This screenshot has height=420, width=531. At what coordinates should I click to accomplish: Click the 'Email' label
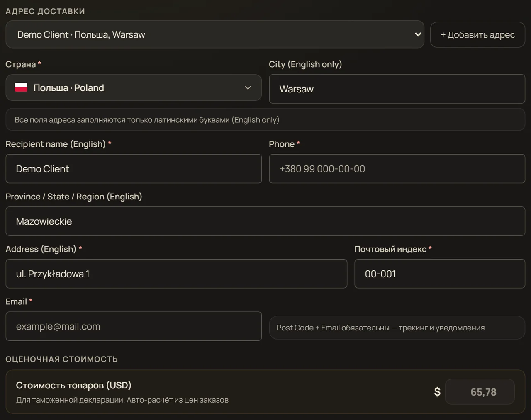pos(16,301)
